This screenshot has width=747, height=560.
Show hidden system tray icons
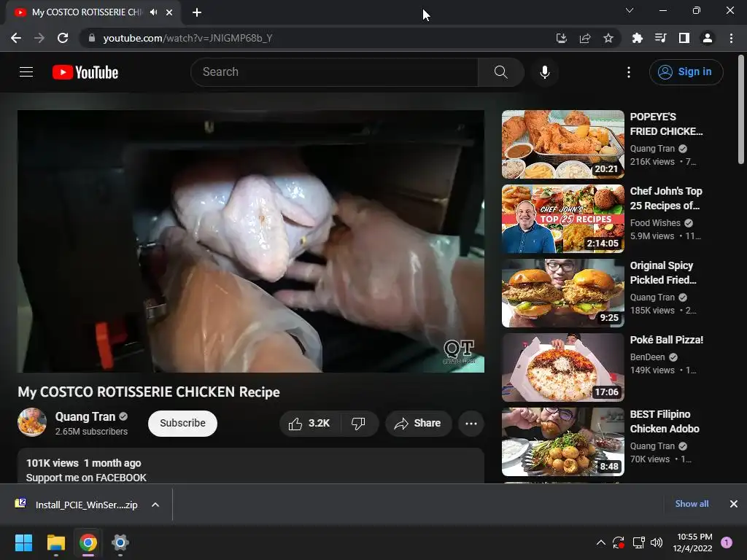tap(601, 542)
